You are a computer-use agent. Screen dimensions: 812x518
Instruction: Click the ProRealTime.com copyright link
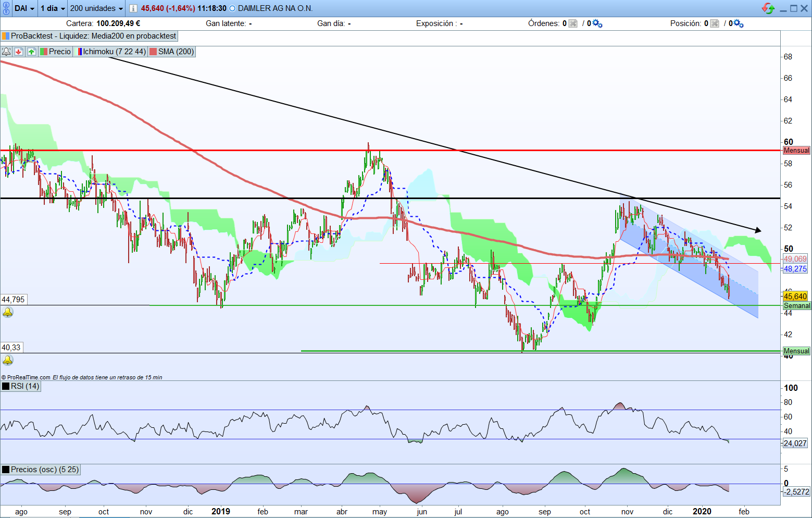tap(26, 377)
